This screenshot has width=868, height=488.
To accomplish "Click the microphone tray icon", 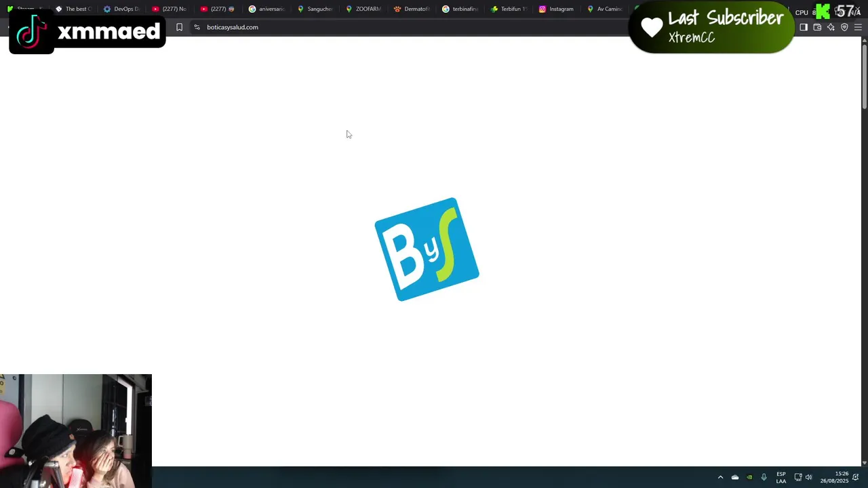I will click(x=764, y=477).
